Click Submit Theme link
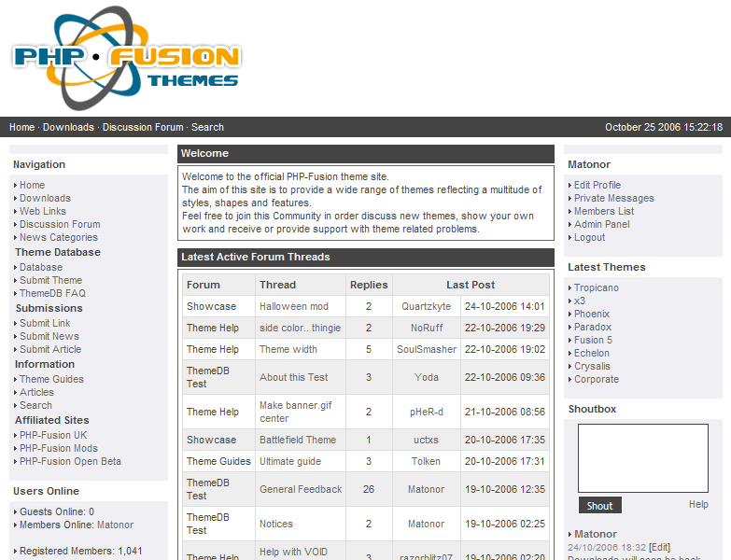Viewport: 731px width, 560px height. pyautogui.click(x=50, y=280)
